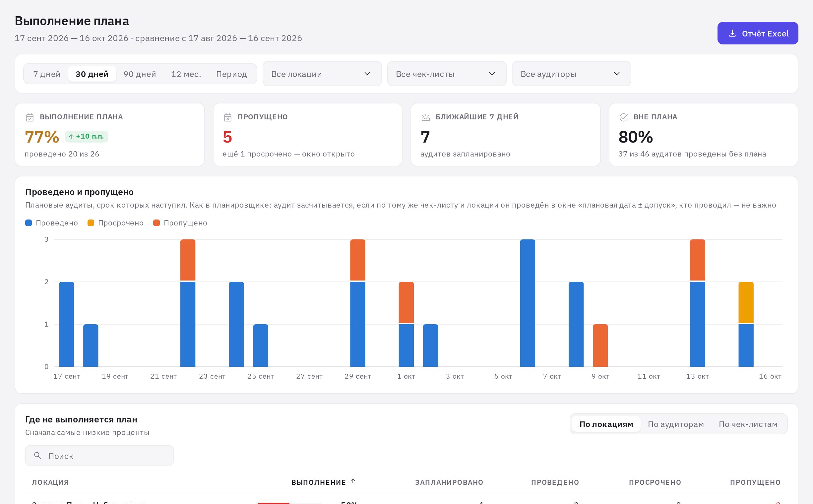Click the tall blue bar near 6 окт
Image resolution: width=813 pixels, height=504 pixels.
coord(527,303)
